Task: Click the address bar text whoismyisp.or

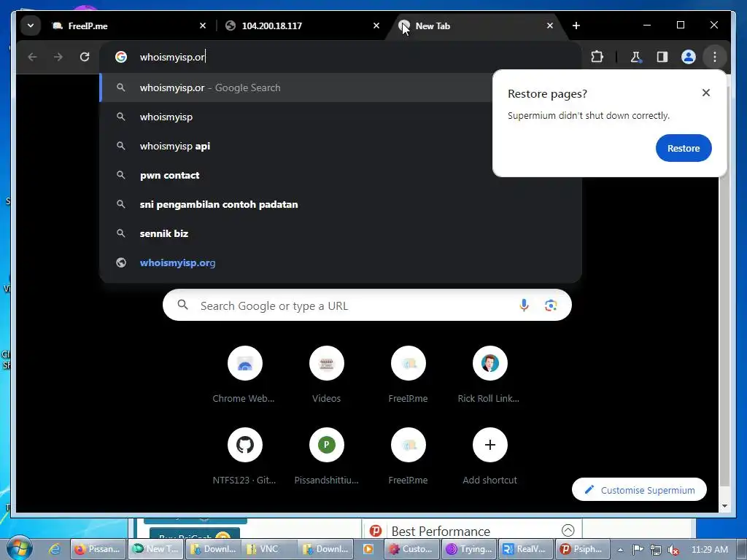Action: [172, 57]
